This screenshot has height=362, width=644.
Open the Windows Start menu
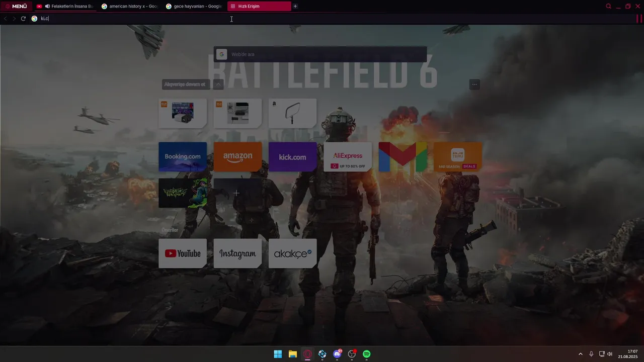(278, 354)
